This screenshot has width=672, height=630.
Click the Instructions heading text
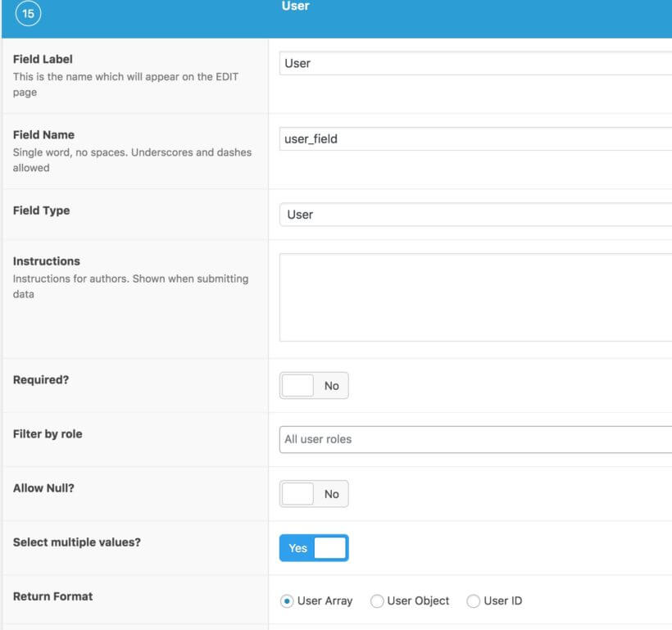(x=46, y=261)
